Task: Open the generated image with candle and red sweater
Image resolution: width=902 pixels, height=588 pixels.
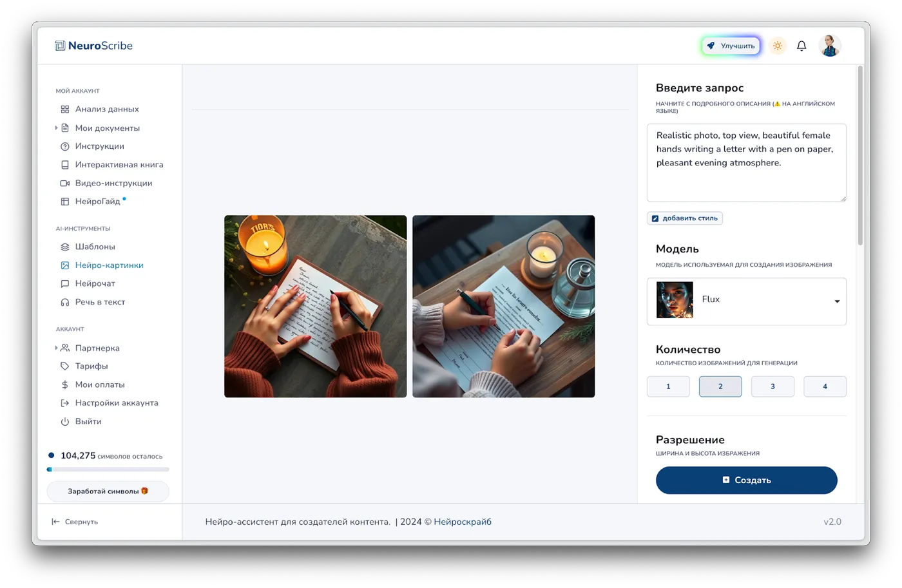Action: pos(316,307)
